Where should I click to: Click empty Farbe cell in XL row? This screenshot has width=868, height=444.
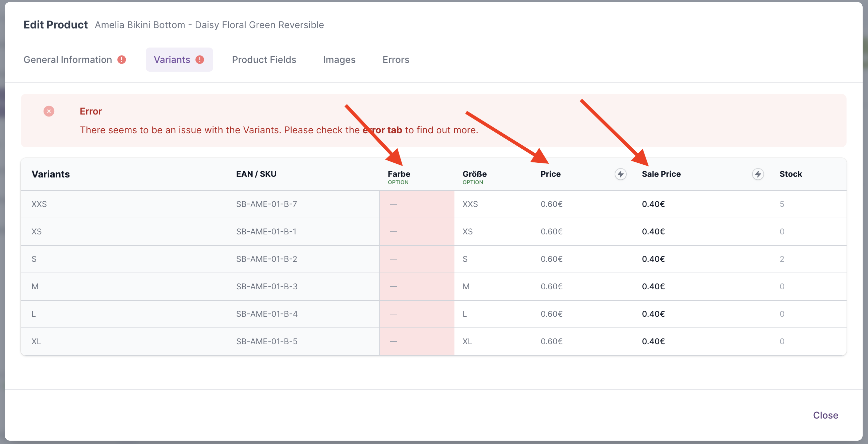pyautogui.click(x=417, y=341)
